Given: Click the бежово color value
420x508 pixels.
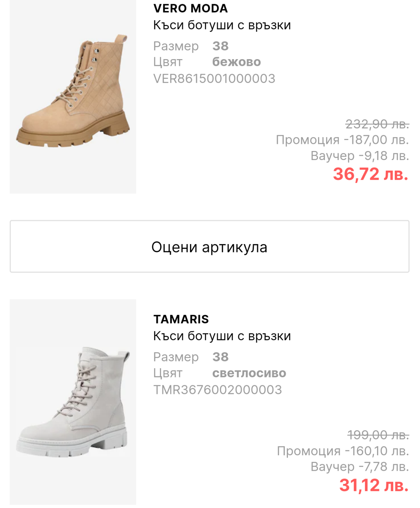Looking at the screenshot, I should click(x=236, y=62).
